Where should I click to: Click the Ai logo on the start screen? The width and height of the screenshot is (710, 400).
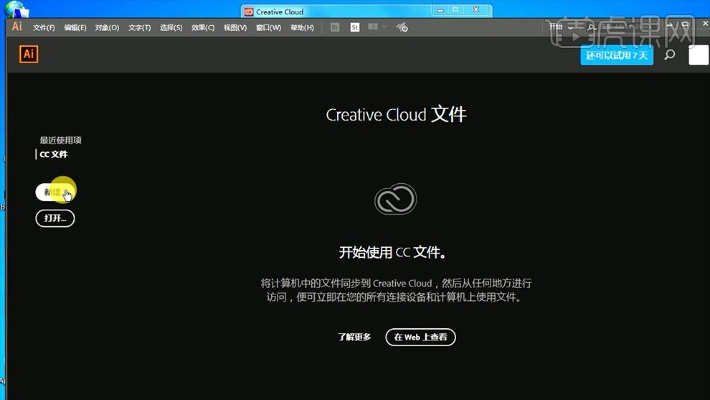(29, 55)
